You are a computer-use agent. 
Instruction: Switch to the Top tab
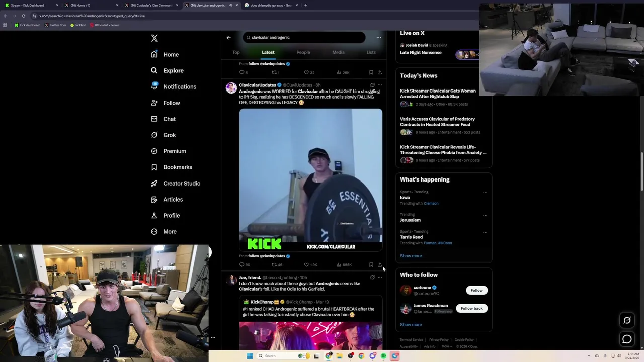(236, 52)
